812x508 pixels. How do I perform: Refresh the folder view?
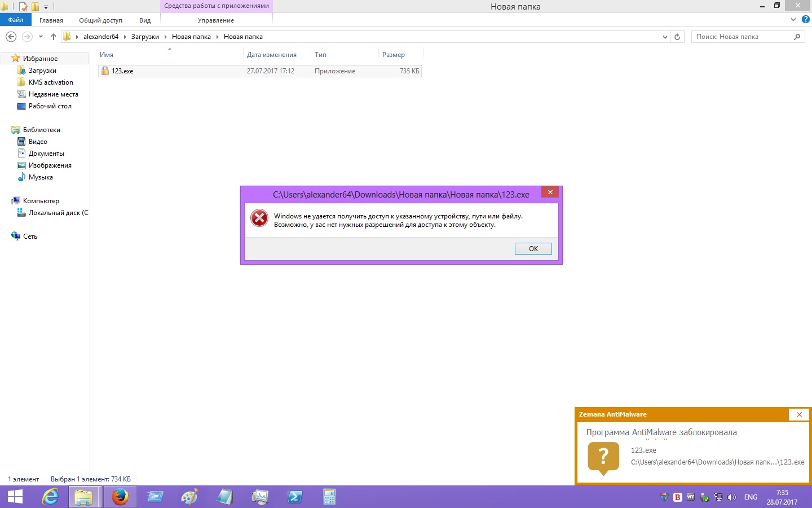pyautogui.click(x=677, y=37)
